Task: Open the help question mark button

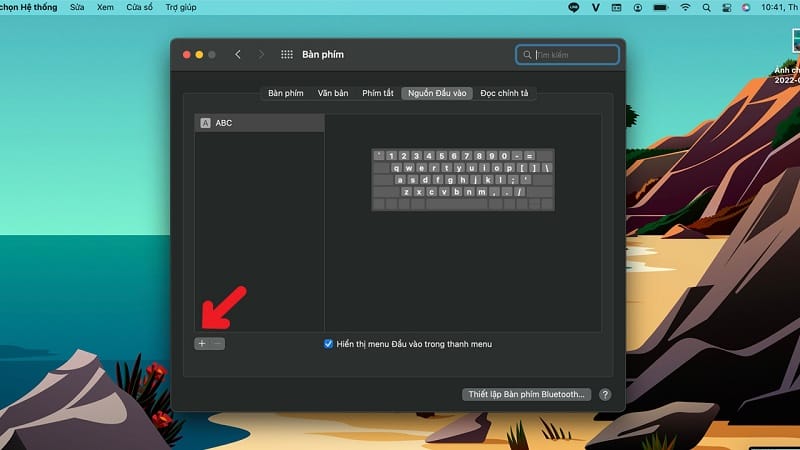Action: coord(605,394)
